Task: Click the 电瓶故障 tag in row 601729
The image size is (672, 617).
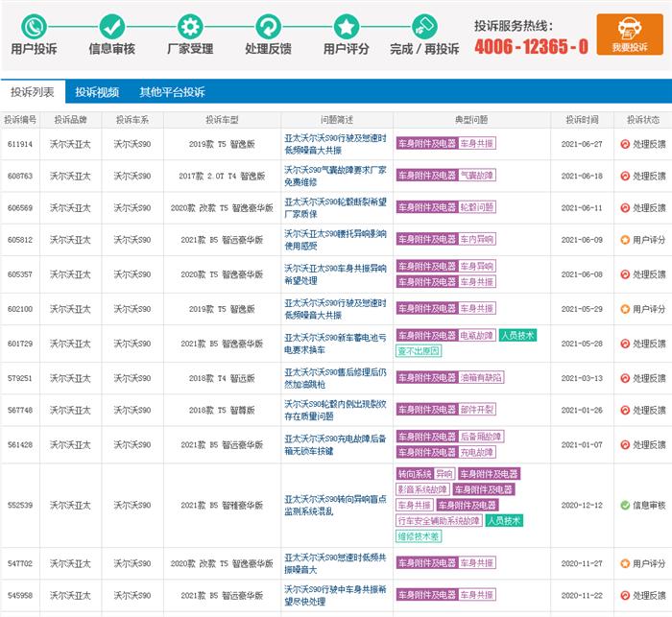Action: coord(477,336)
